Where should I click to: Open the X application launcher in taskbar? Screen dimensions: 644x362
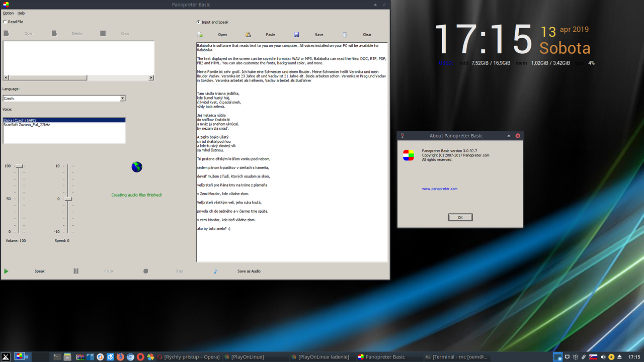click(6, 357)
